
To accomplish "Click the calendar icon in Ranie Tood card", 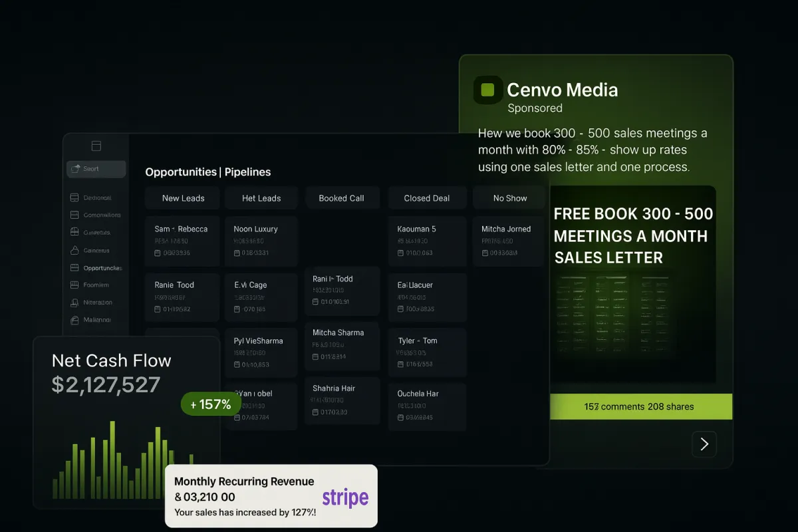I will coord(158,309).
